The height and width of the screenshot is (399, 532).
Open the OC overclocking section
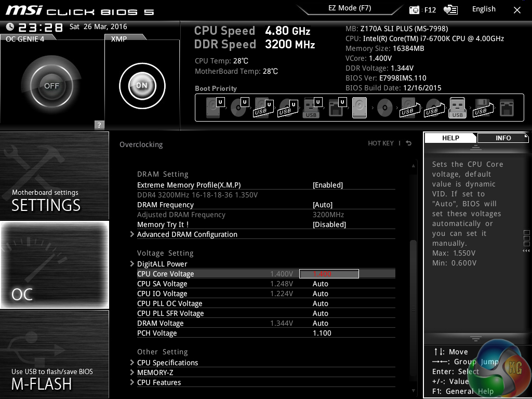(54, 264)
